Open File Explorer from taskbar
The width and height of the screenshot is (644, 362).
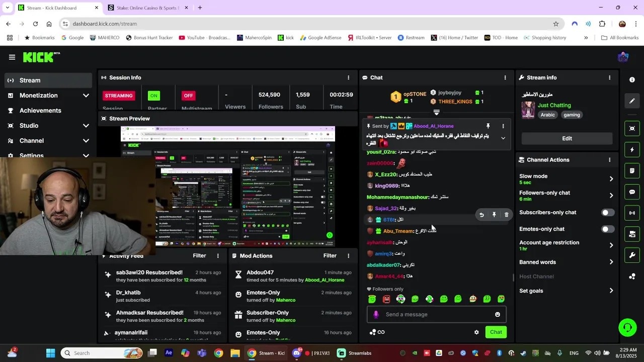coord(235,353)
